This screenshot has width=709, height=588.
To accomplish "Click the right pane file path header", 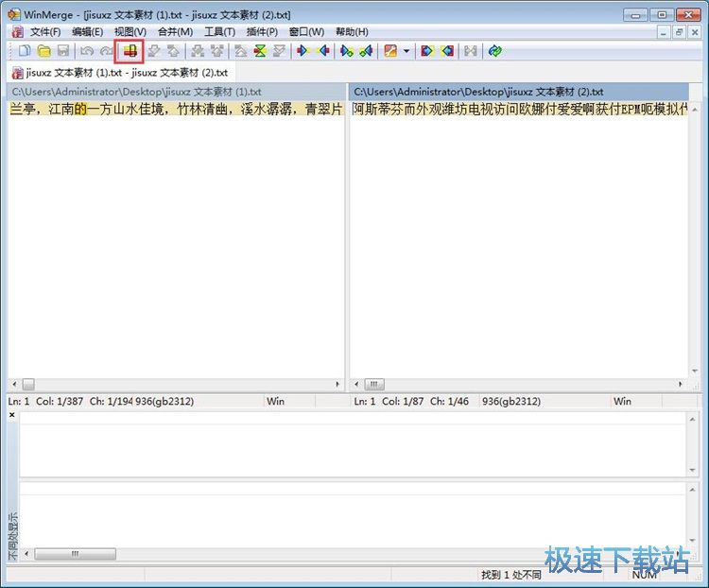I will pos(519,92).
